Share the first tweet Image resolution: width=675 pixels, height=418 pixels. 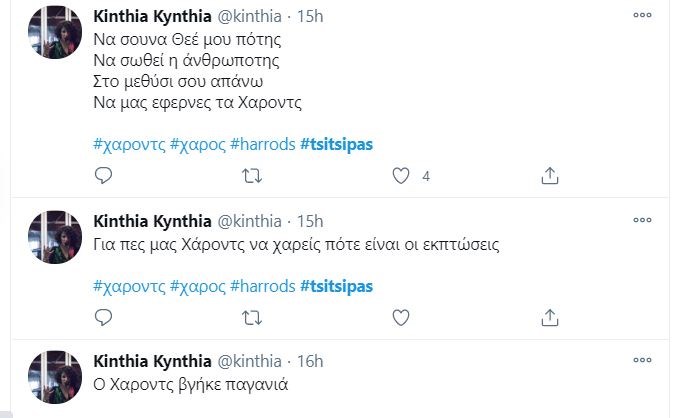point(549,176)
